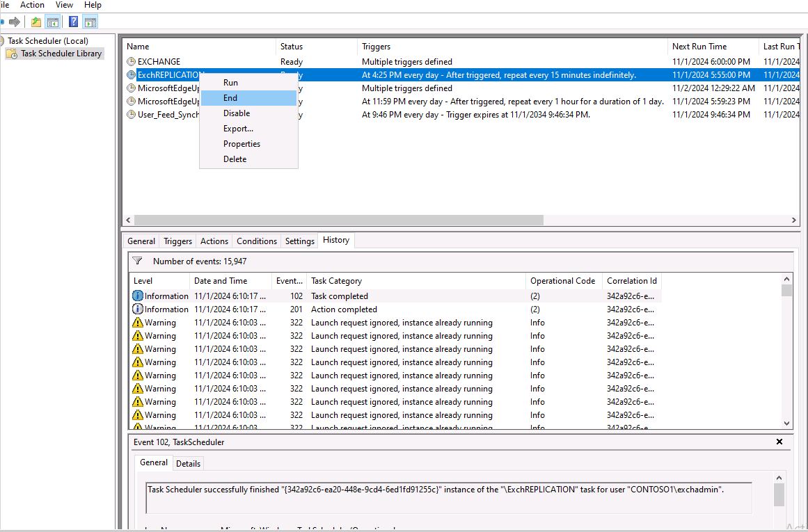
Task: Switch to the task's General tab
Action: [x=141, y=241]
